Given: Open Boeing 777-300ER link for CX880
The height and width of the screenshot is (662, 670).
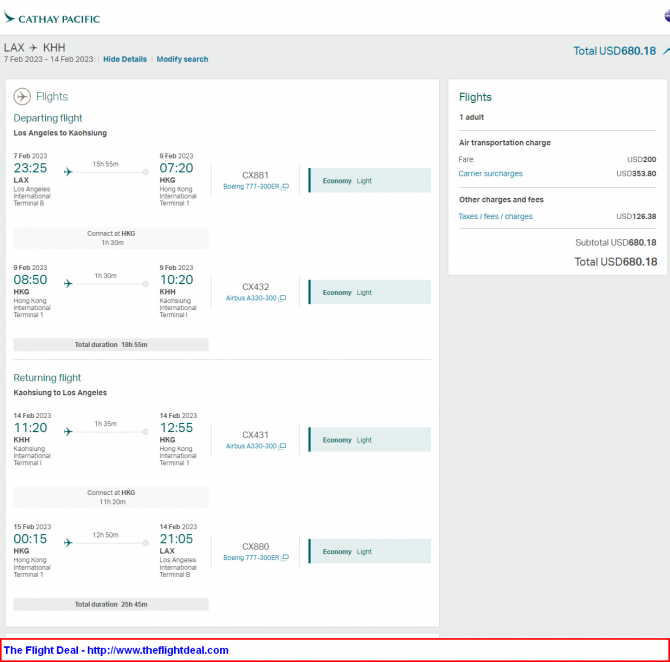Looking at the screenshot, I should click(251, 558).
